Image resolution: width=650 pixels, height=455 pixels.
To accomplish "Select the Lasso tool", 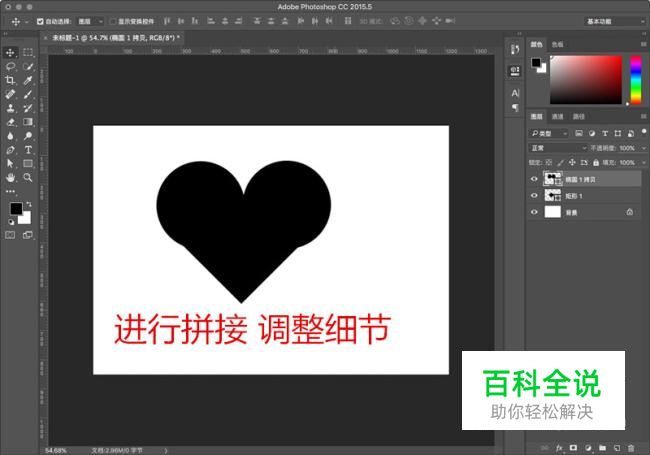I will point(10,67).
